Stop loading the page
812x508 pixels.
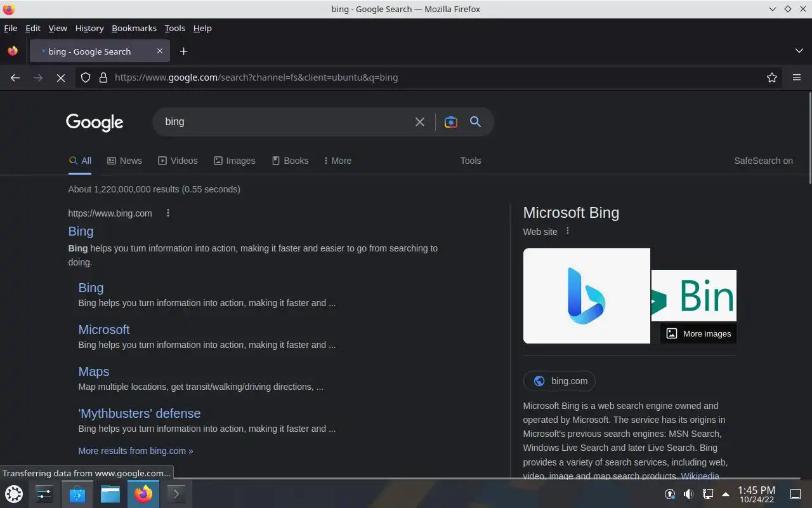(61, 77)
